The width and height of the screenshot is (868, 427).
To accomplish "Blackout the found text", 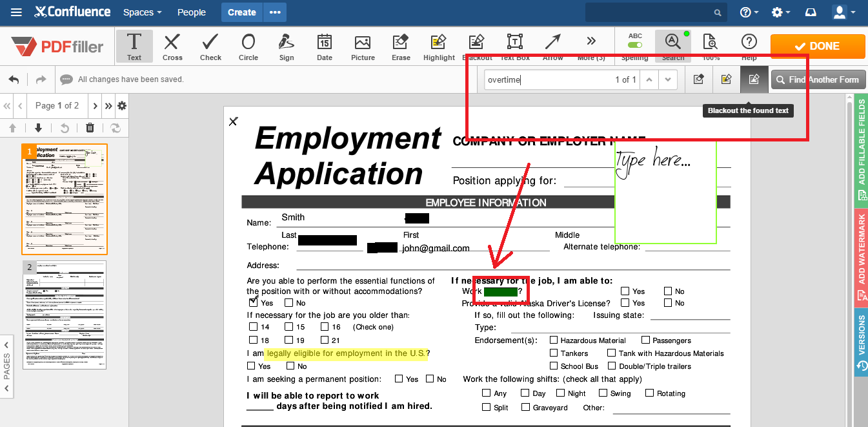I will point(754,79).
